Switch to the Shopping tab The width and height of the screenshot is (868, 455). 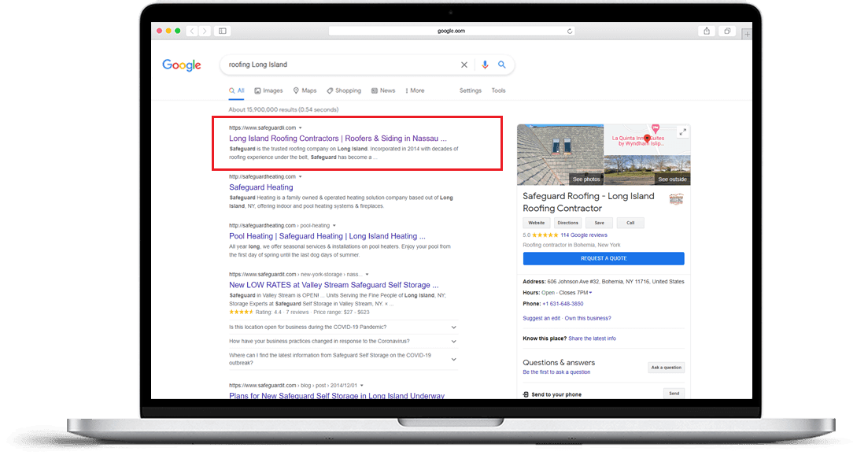(344, 91)
